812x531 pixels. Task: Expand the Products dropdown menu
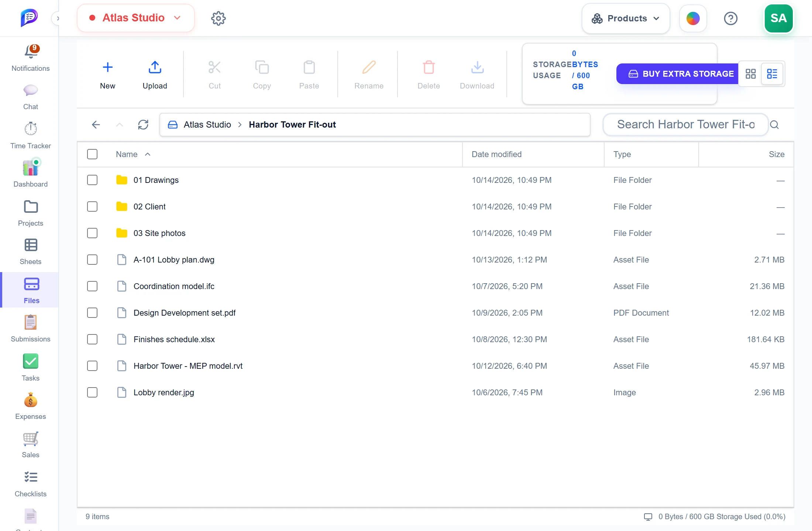coord(626,18)
